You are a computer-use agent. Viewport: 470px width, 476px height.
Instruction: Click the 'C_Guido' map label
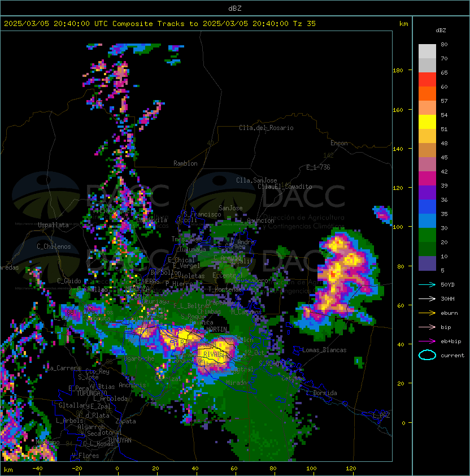coord(69,281)
